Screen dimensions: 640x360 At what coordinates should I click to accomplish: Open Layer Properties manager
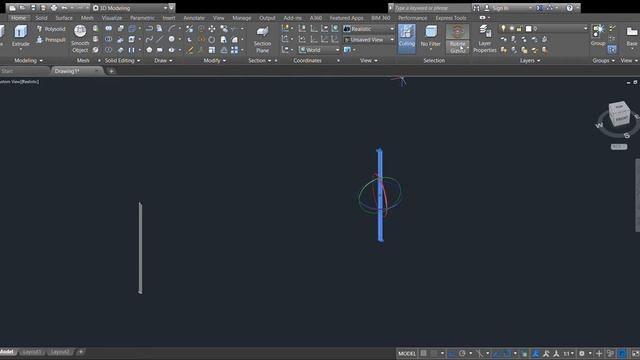(484, 39)
